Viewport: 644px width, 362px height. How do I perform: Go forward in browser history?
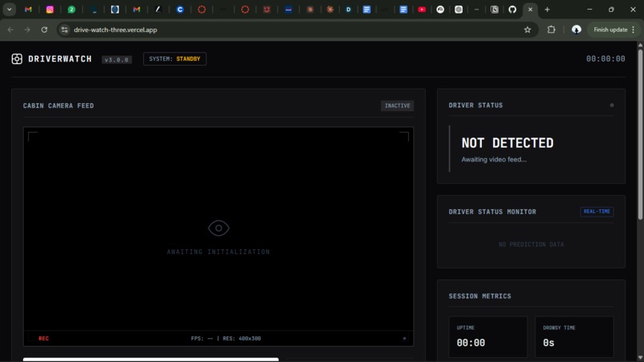click(27, 30)
